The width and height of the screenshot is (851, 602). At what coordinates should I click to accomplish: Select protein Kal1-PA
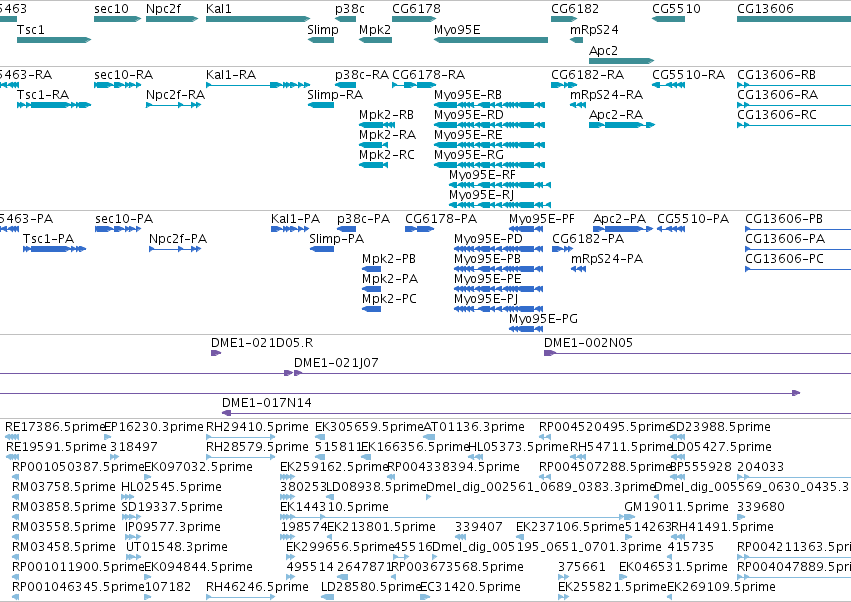point(290,229)
